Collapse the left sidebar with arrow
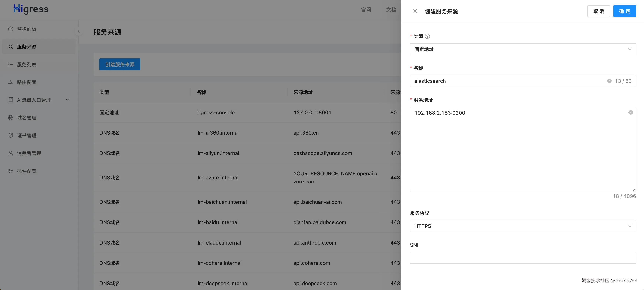This screenshot has height=290, width=644. pyautogui.click(x=79, y=31)
